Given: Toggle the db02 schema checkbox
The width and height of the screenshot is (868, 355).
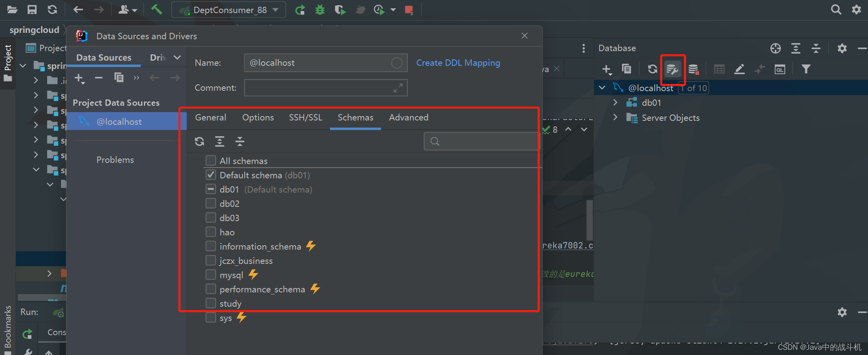Looking at the screenshot, I should click(211, 203).
